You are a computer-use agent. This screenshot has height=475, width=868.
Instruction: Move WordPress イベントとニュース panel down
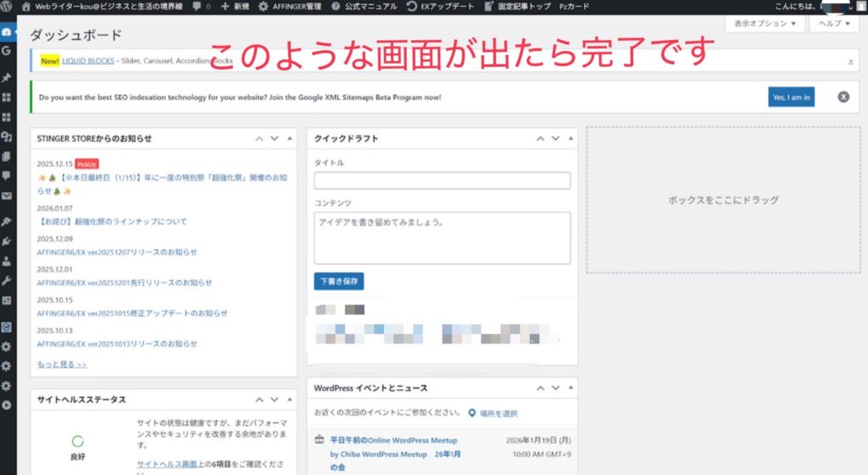555,388
